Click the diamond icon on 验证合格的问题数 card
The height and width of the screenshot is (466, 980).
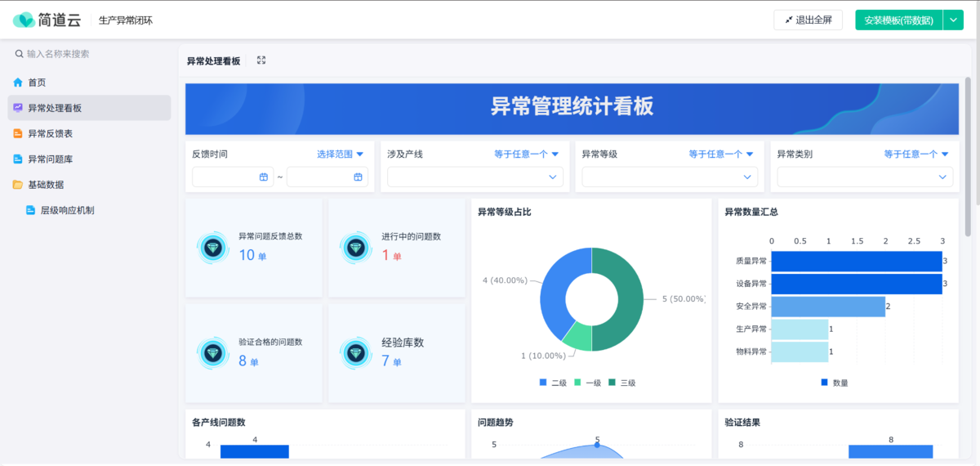coord(213,352)
